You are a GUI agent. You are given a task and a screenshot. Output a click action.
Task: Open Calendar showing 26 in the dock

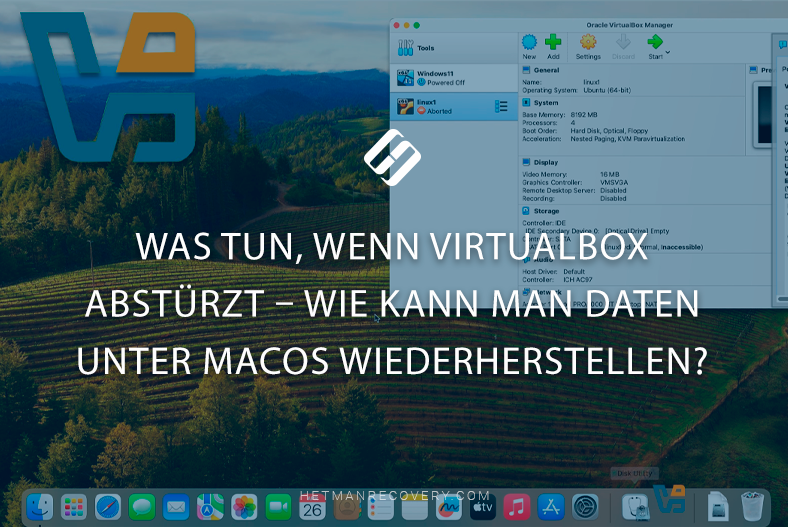[x=313, y=506]
